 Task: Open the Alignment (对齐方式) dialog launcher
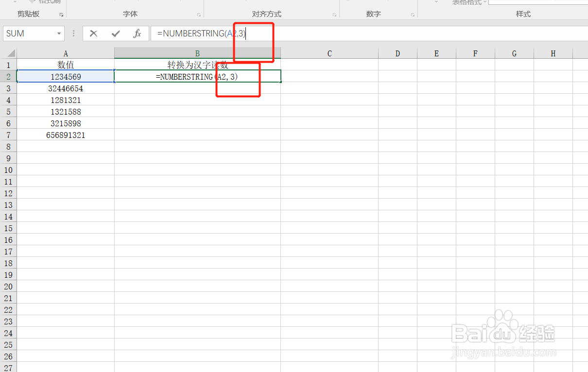coord(334,15)
